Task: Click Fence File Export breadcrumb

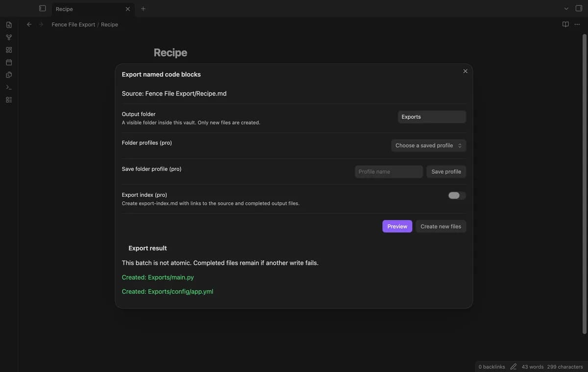Action: point(73,24)
